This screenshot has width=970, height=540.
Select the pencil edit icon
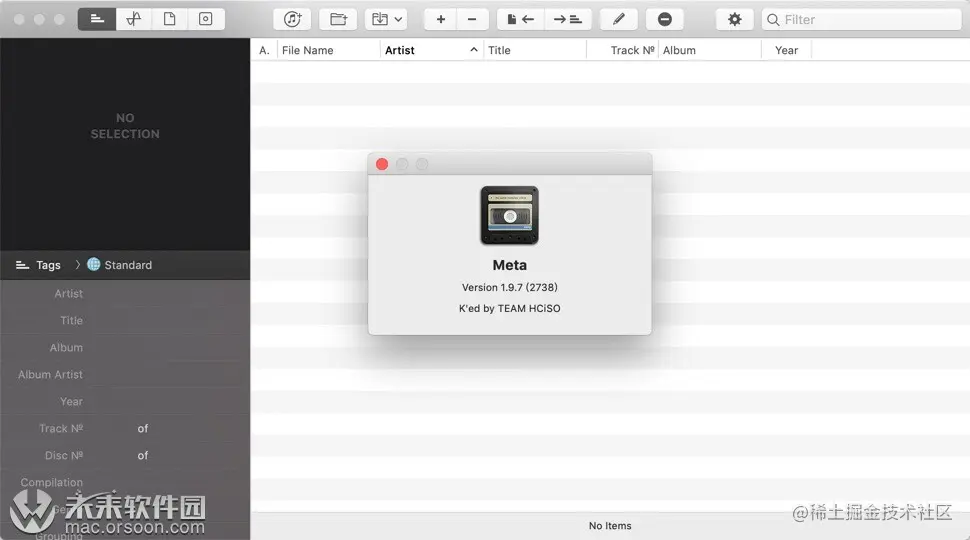coord(619,19)
